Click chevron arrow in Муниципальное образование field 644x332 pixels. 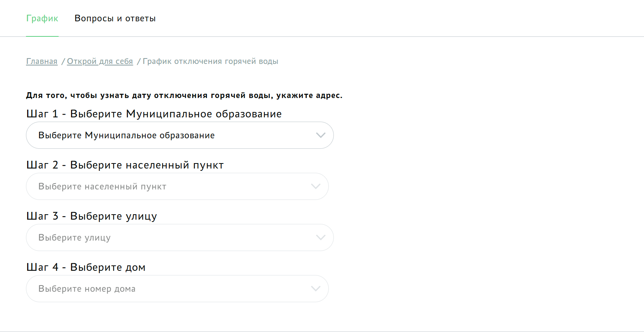(x=321, y=135)
